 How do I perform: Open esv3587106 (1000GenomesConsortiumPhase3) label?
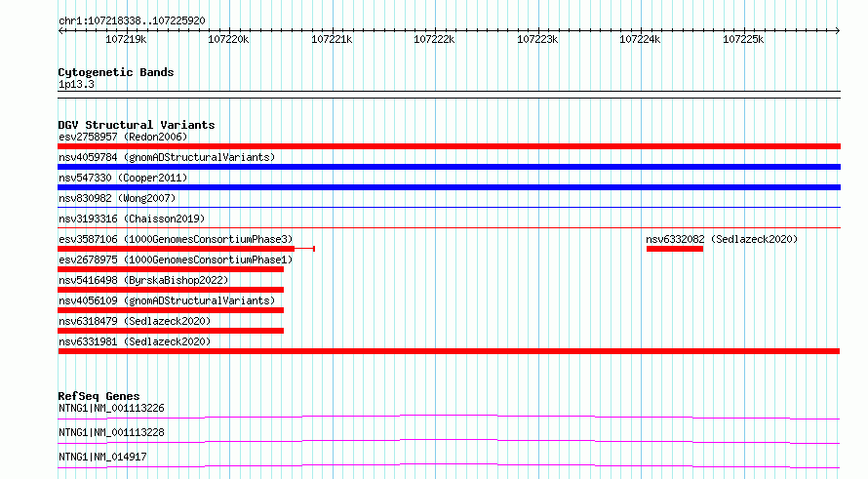pos(176,239)
